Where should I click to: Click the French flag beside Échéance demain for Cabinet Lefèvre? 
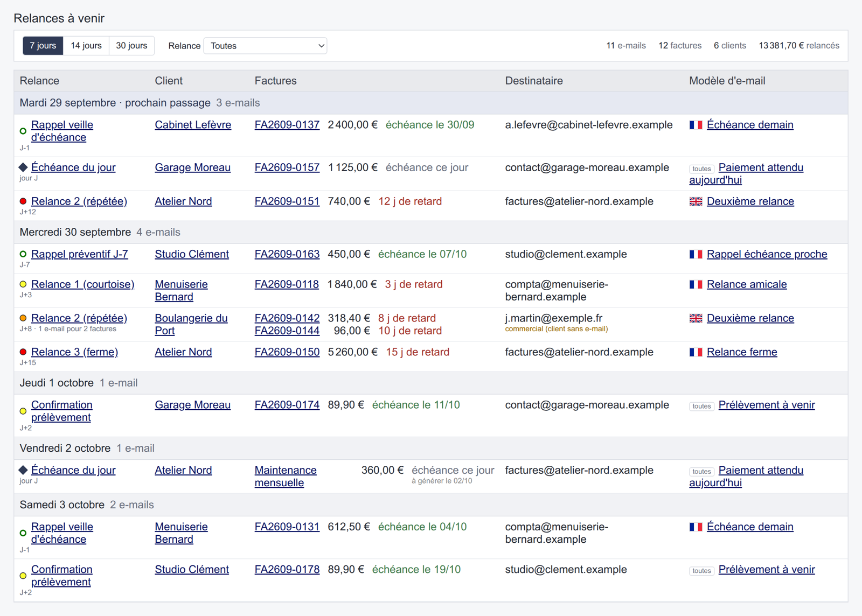(696, 125)
